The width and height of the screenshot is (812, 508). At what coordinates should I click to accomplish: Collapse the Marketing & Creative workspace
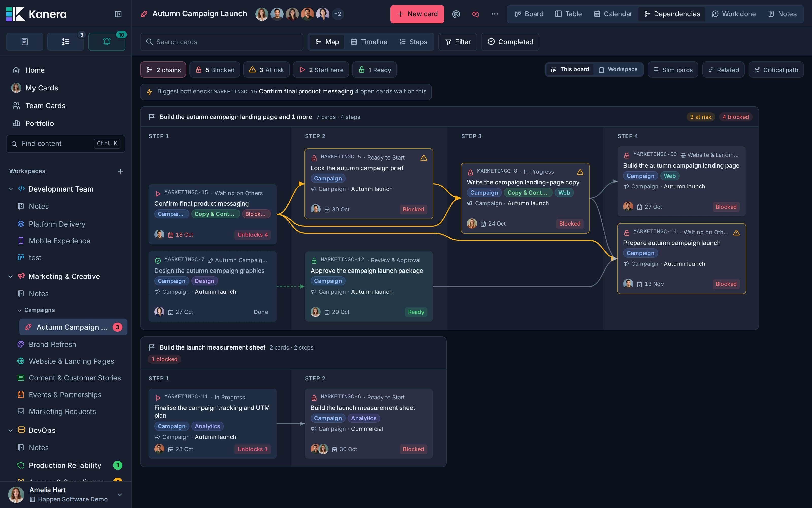pyautogui.click(x=11, y=277)
